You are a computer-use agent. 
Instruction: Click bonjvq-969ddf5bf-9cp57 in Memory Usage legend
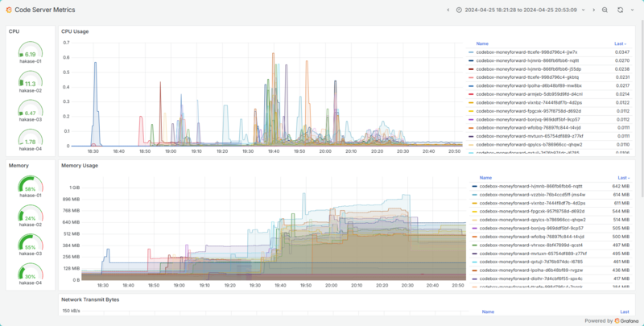[531, 229]
